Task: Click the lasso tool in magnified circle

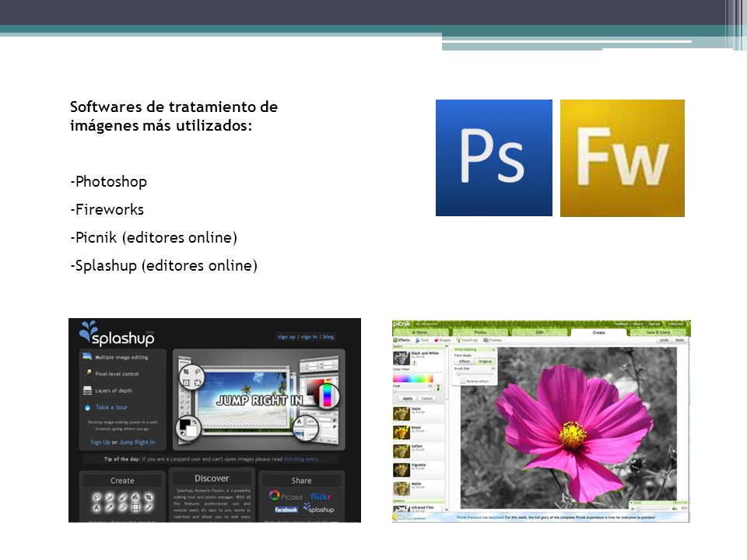Action: [x=197, y=372]
